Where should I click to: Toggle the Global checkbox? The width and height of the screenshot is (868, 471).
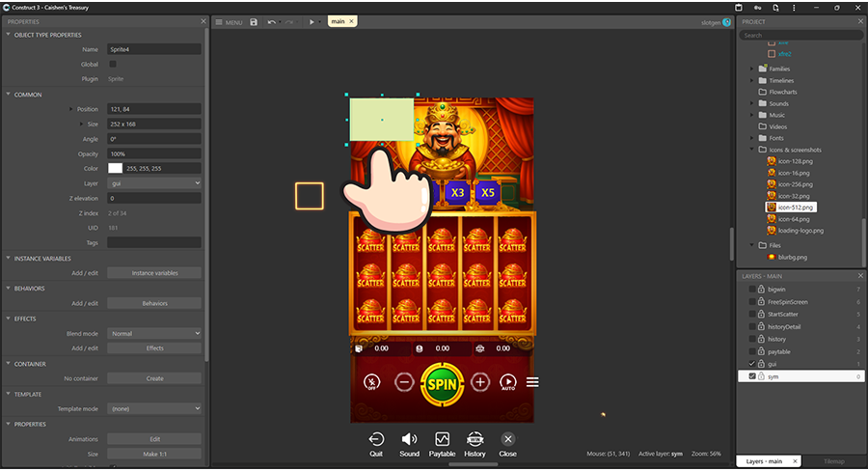pos(113,64)
